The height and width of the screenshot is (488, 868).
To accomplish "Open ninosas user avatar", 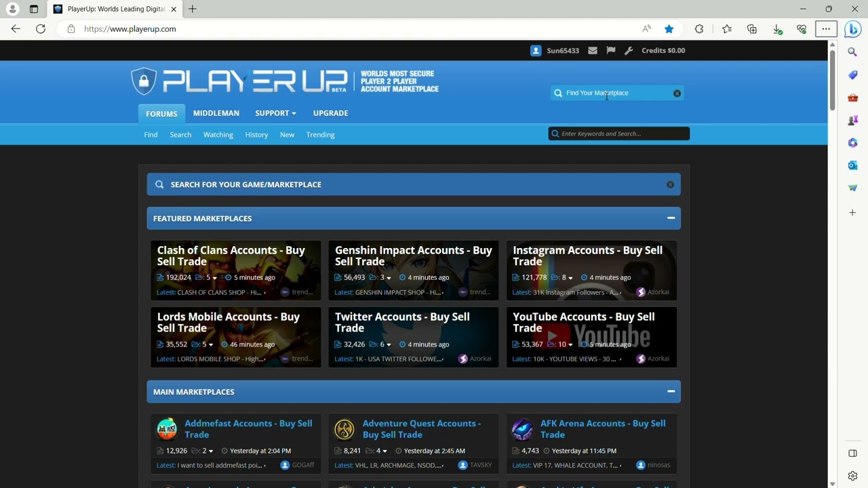I will pos(641,465).
